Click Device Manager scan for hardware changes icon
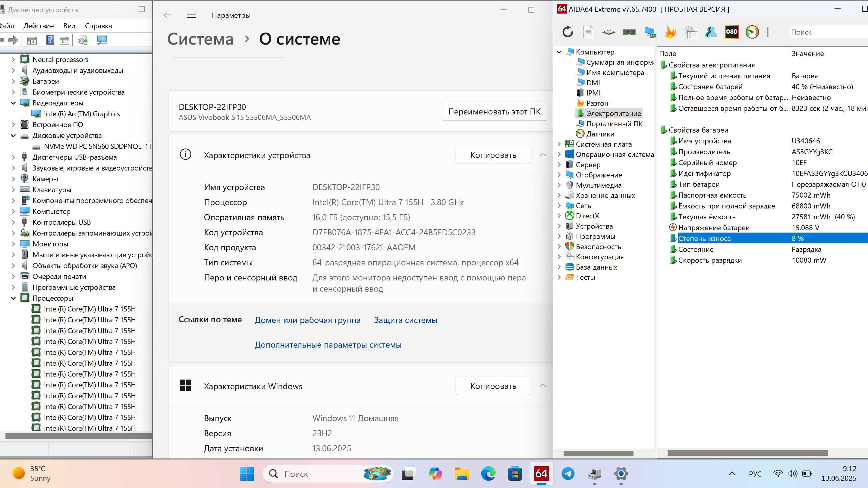Screen dimensions: 868x488 pos(102,40)
